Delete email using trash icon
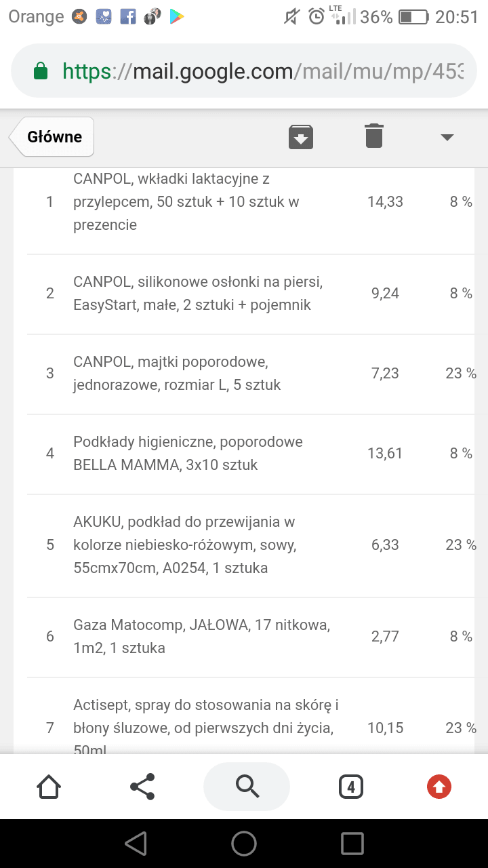This screenshot has height=868, width=488. click(x=373, y=136)
